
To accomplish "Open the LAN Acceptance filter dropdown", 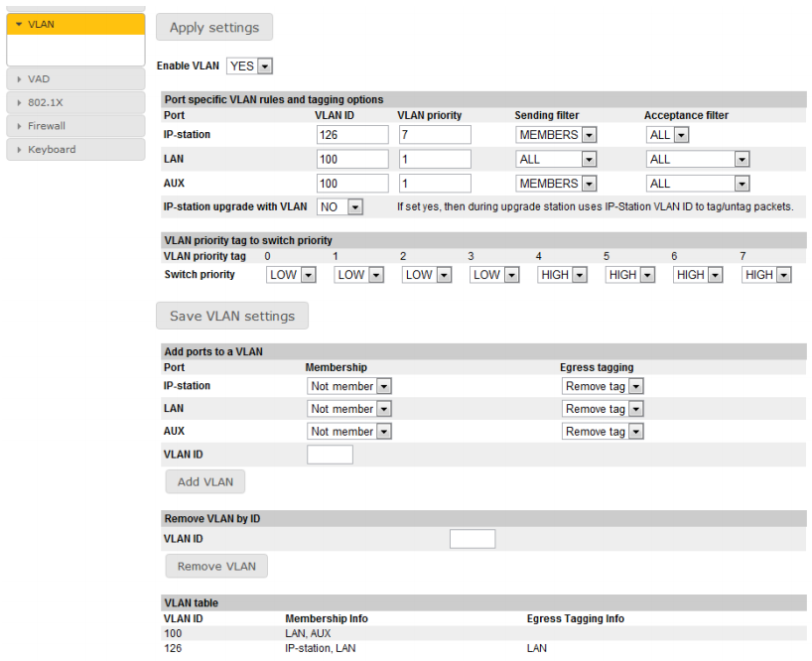I will point(697,159).
